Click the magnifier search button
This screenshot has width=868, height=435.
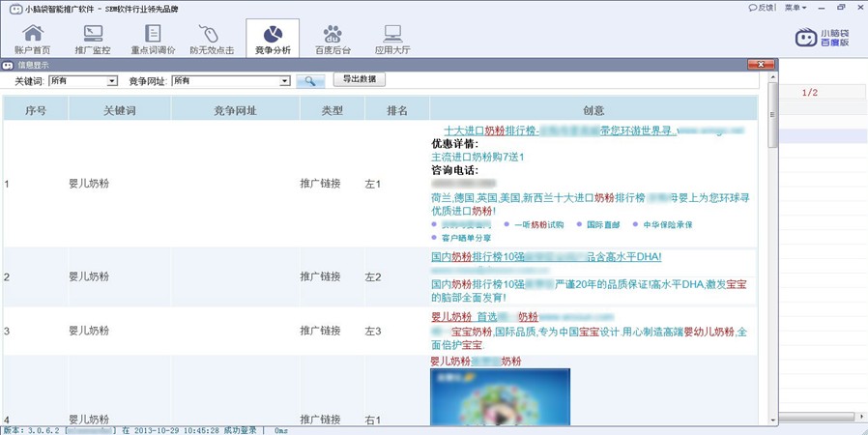[310, 81]
